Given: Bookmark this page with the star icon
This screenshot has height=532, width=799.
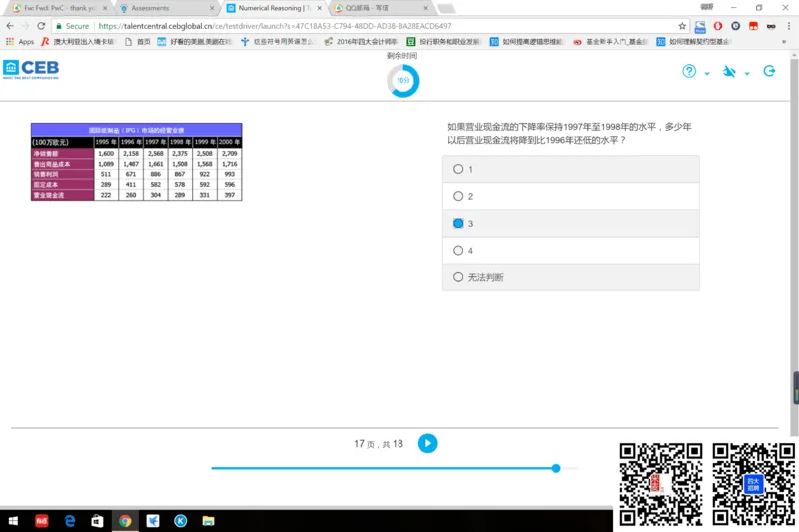Looking at the screenshot, I should [x=682, y=26].
